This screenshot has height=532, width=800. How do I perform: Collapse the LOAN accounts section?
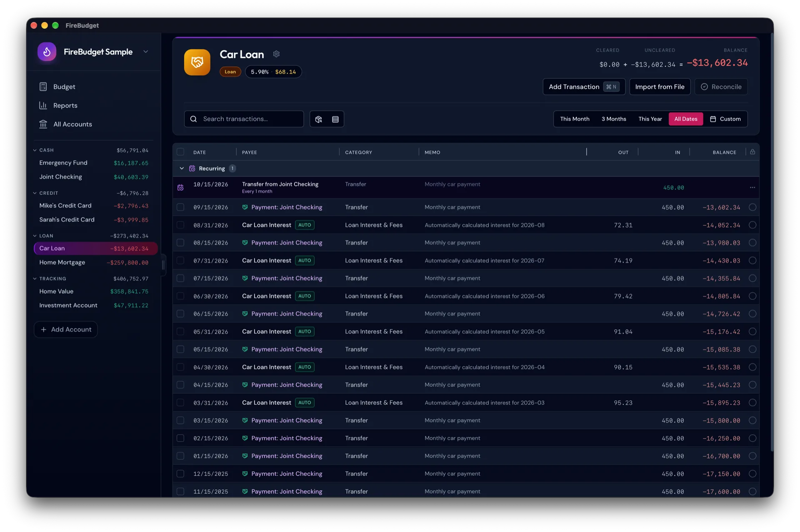[35, 236]
